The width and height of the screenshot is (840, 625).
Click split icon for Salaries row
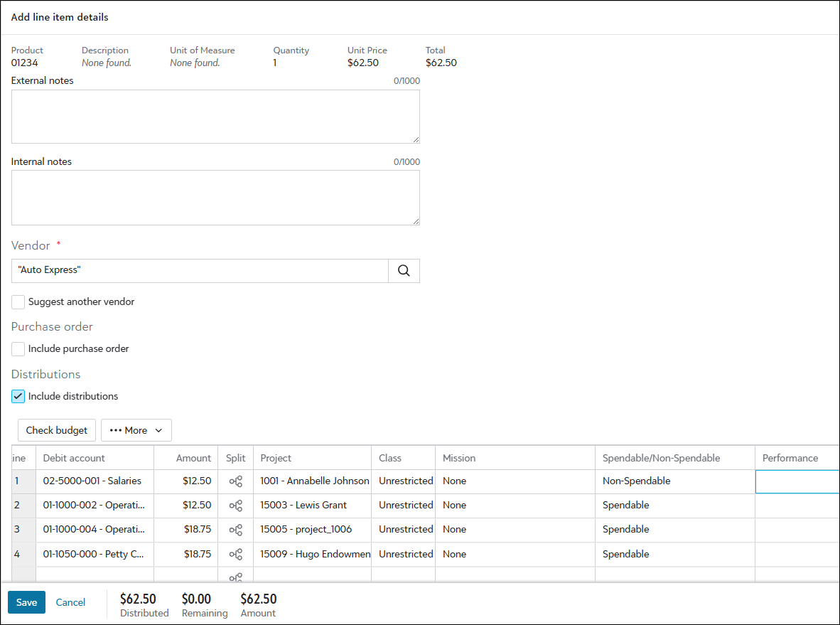tap(235, 481)
